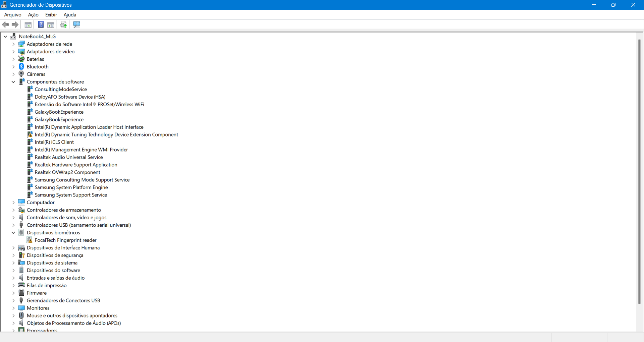Viewport: 644px width, 342px height.
Task: Click the Bluetooth symbol icon
Action: (x=21, y=66)
